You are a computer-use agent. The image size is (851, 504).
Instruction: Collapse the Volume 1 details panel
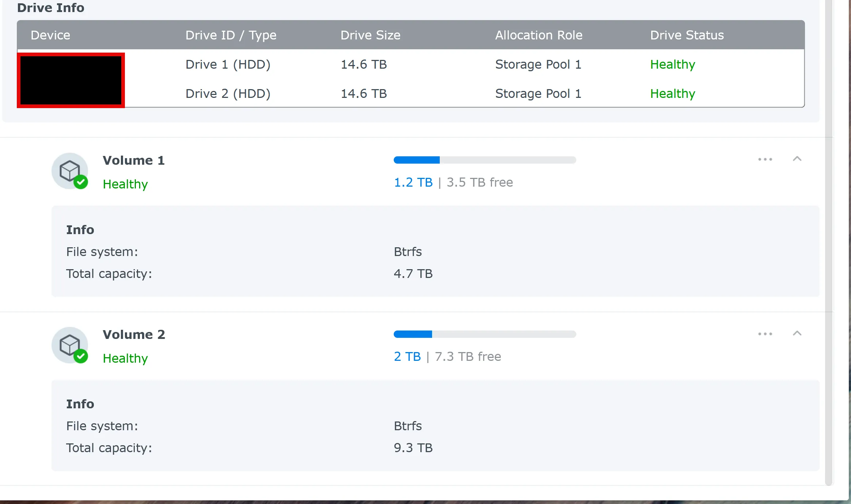tap(798, 159)
